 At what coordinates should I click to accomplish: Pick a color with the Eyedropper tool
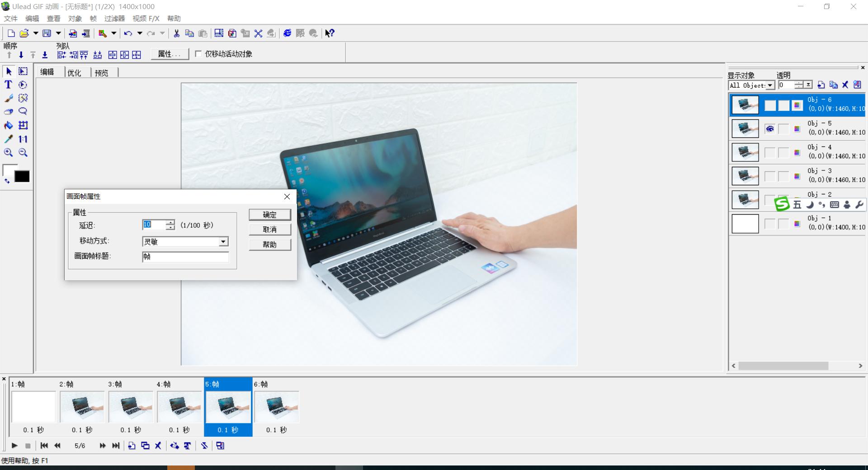click(8, 138)
